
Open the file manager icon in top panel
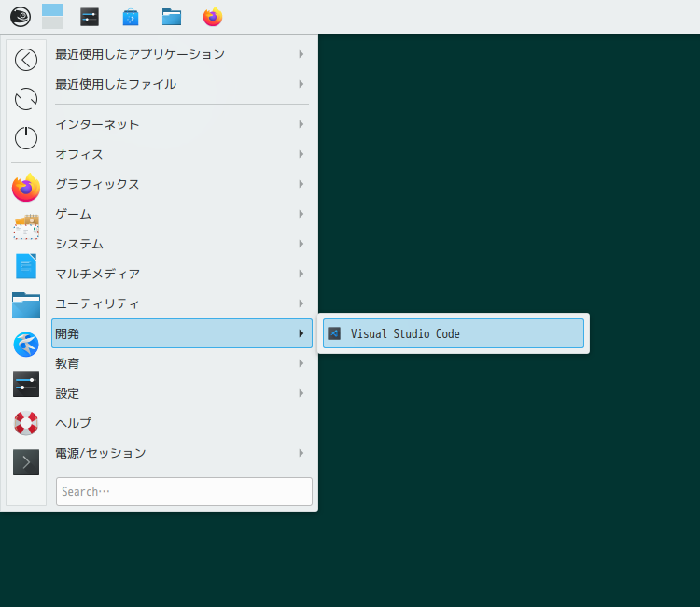pos(172,17)
